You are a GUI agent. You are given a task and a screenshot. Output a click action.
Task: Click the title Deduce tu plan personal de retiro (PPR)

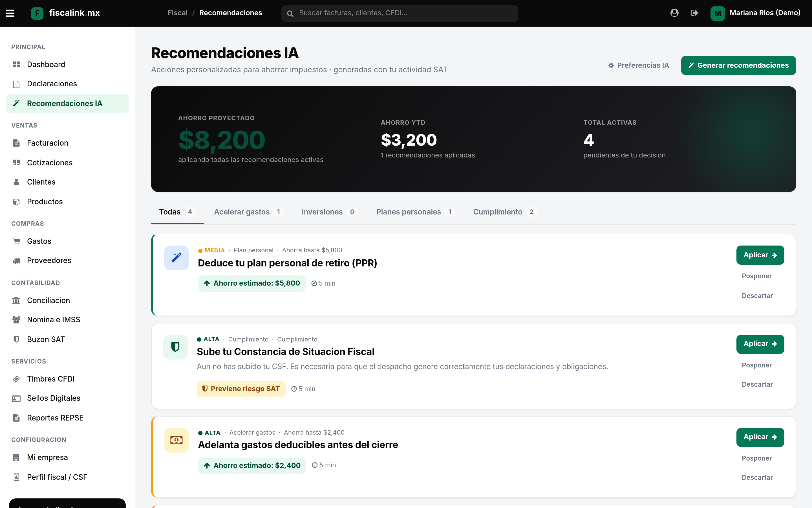(x=288, y=263)
